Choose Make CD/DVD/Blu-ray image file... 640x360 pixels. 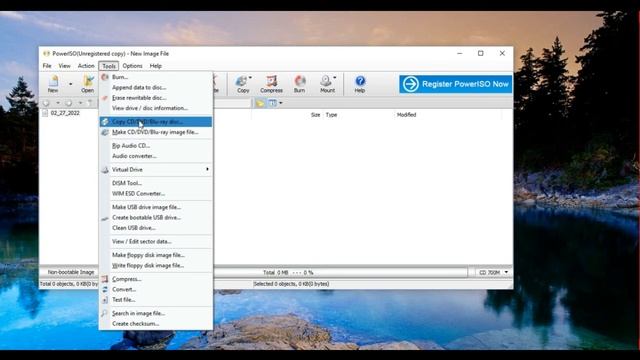(156, 132)
